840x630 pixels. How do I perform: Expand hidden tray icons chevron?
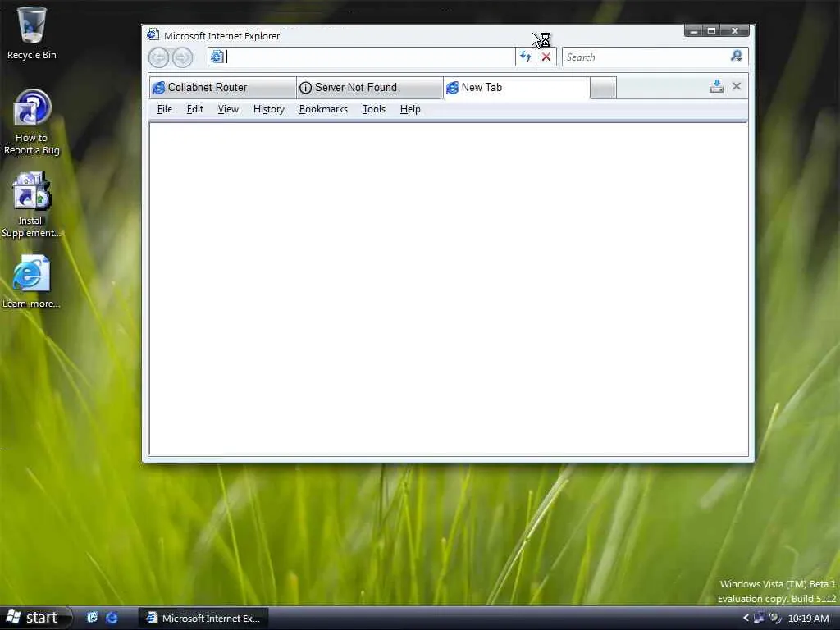pos(746,619)
